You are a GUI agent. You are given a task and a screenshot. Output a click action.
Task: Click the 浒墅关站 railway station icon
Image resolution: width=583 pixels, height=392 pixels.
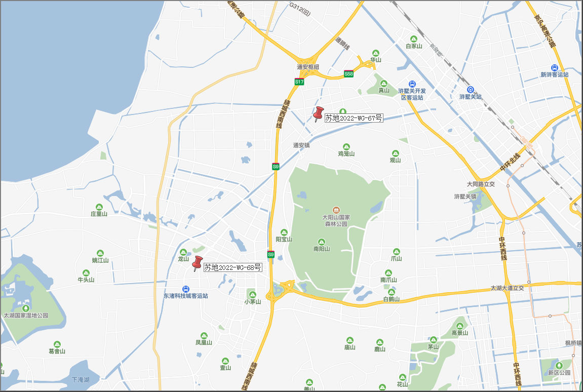(x=471, y=90)
